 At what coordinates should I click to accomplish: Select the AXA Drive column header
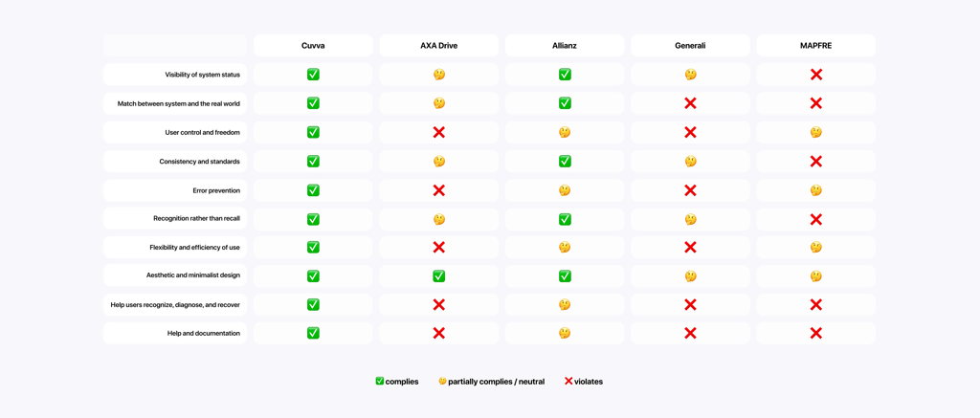[438, 46]
